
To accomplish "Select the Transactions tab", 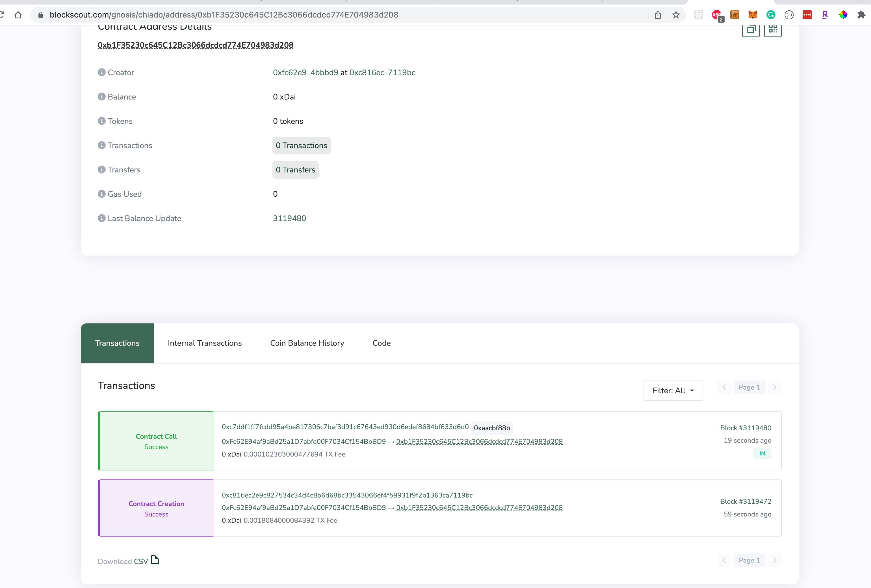I will 117,343.
